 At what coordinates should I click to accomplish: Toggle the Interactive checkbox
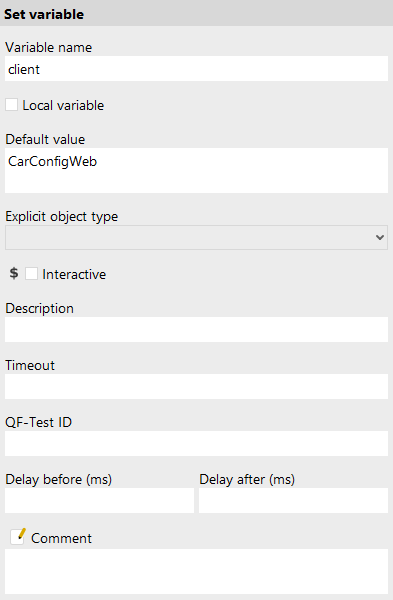pos(31,274)
